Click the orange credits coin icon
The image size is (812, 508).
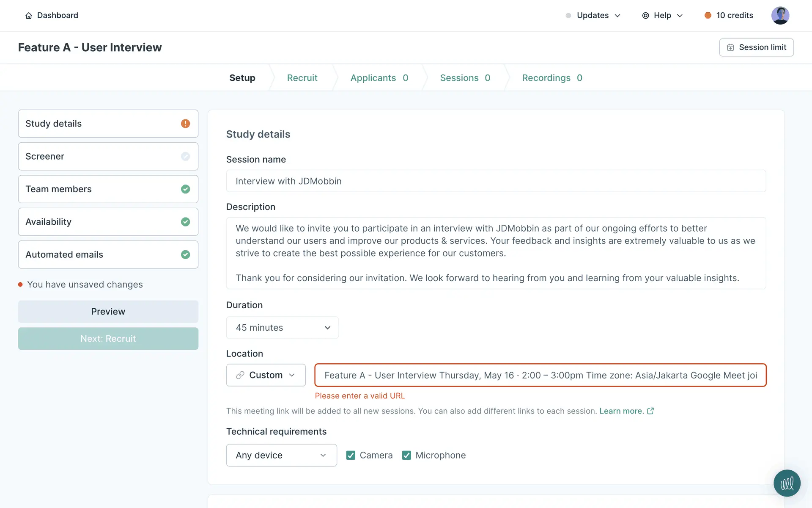click(708, 16)
